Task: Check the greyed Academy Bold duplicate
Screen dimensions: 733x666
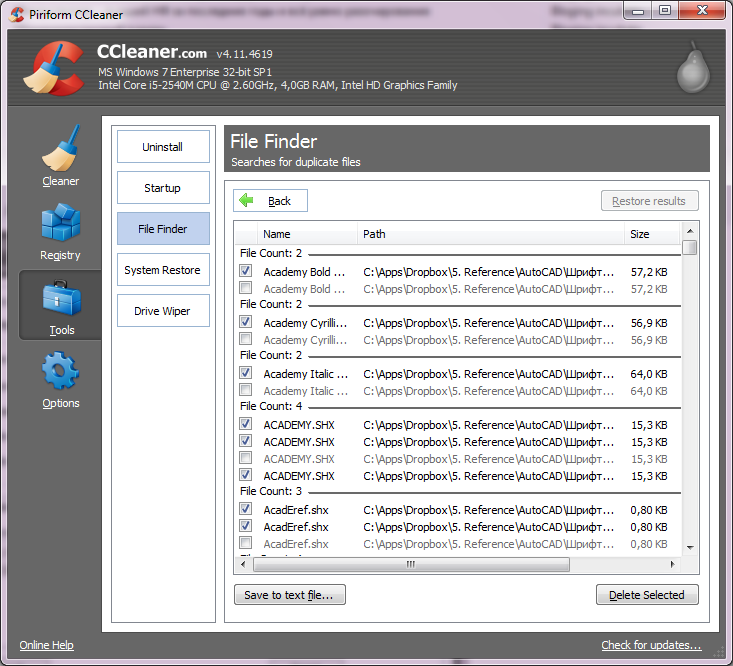Action: 245,287
